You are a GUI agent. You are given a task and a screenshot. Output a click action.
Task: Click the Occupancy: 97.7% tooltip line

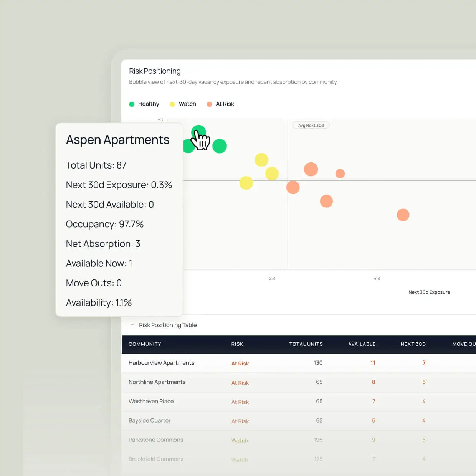(x=105, y=224)
